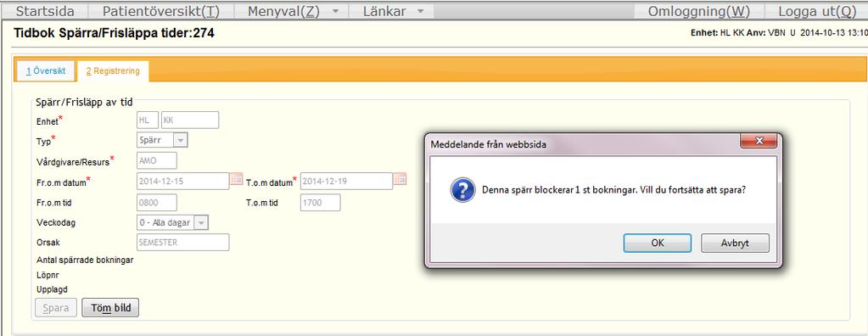Viewport: 868px width, 336px height.
Task: Click the Fr.o.m tid field 0800
Action: point(157,203)
